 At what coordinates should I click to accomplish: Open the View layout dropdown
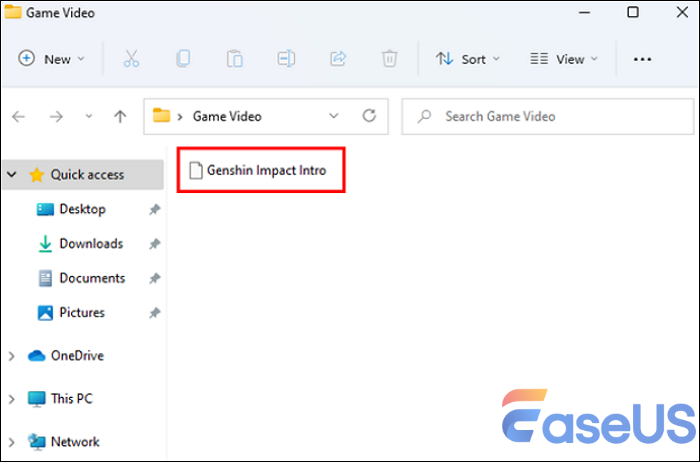[x=563, y=59]
